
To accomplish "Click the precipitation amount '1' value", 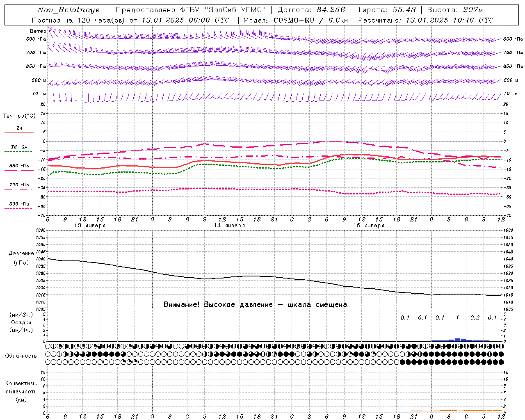I will point(458,318).
